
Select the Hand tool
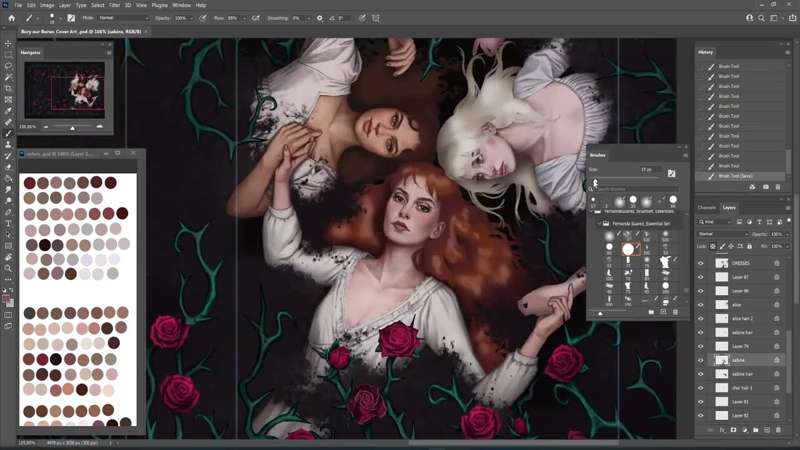pyautogui.click(x=8, y=257)
